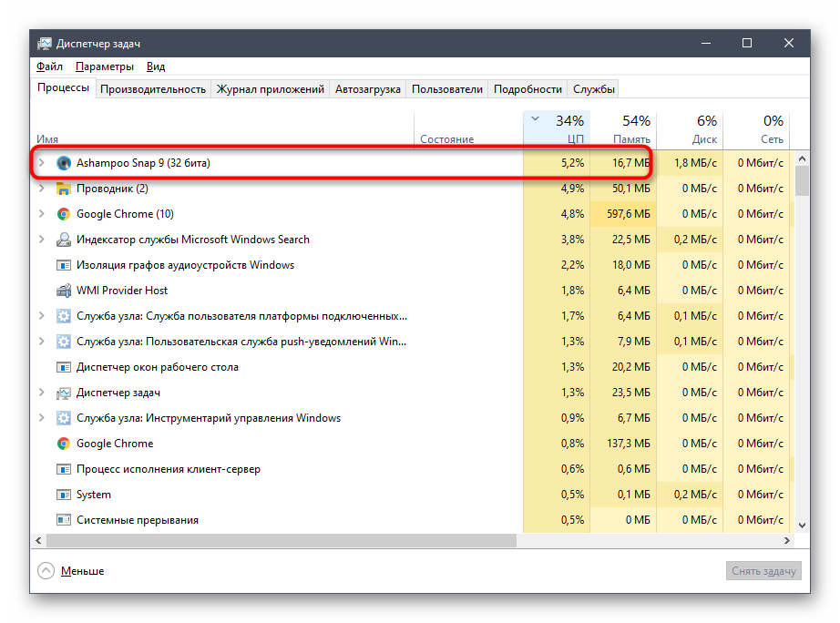Click the Снять задачу button
This screenshot has width=840, height=623.
click(x=765, y=571)
